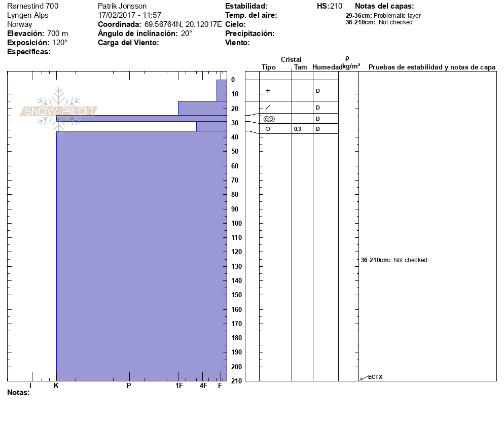This screenshot has height=426, width=504.
Task: Click the single-circle rounded grain symbol
Action: tap(268, 129)
